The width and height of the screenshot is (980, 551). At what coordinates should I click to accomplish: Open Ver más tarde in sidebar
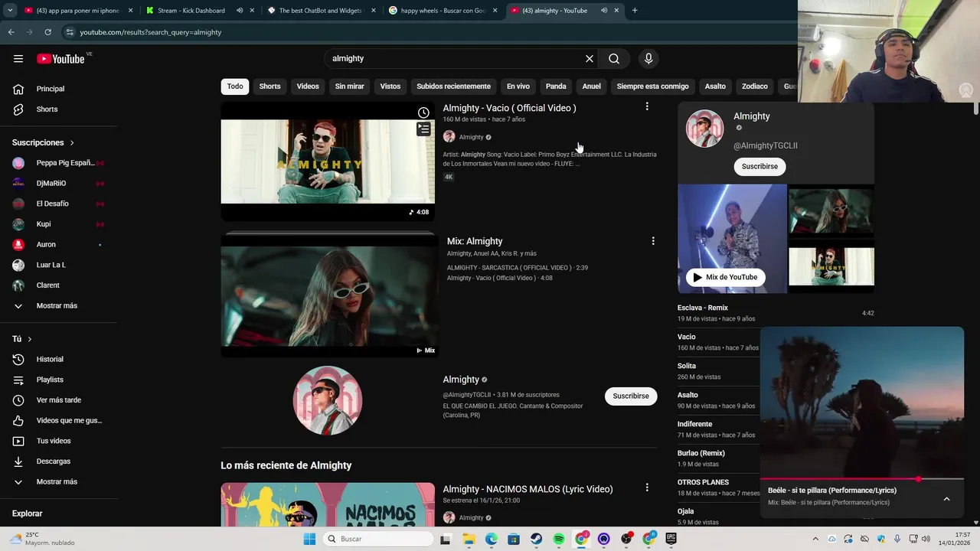[58, 400]
